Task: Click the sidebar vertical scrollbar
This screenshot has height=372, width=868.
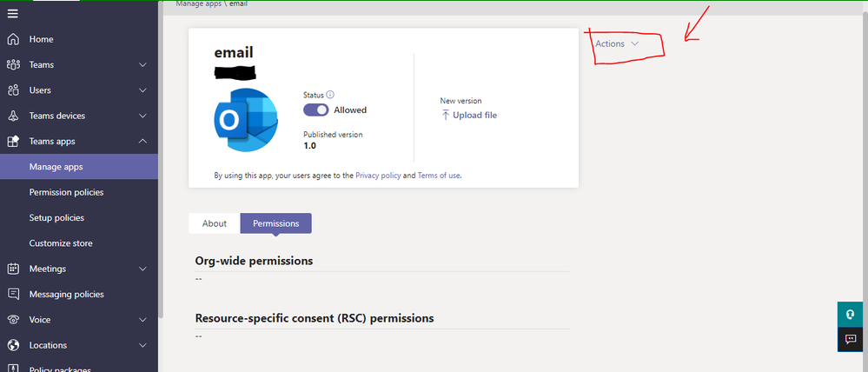Action: click(x=161, y=161)
